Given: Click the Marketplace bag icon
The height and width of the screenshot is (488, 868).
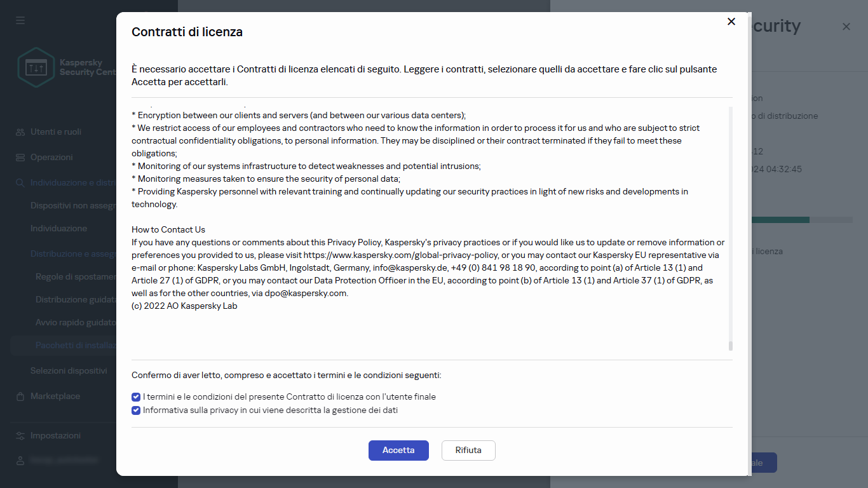Looking at the screenshot, I should 20,396.
